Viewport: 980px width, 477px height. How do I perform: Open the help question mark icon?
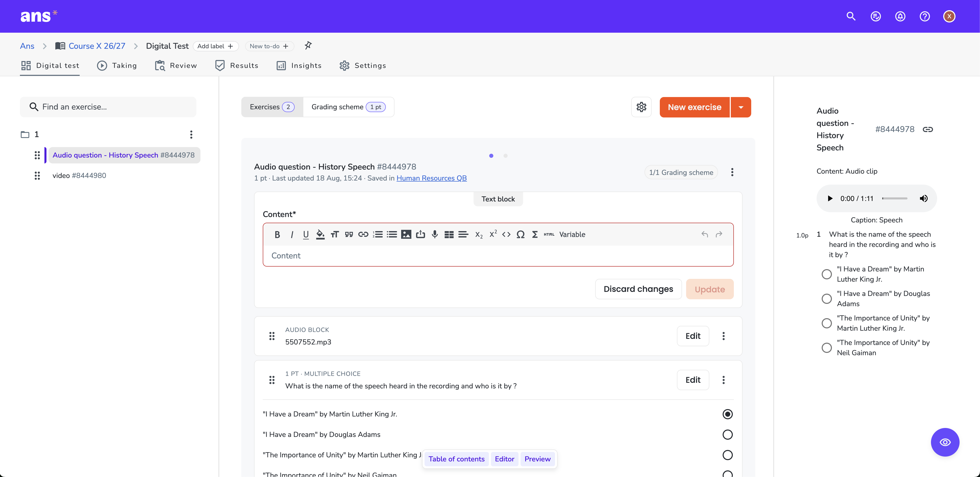pyautogui.click(x=925, y=16)
